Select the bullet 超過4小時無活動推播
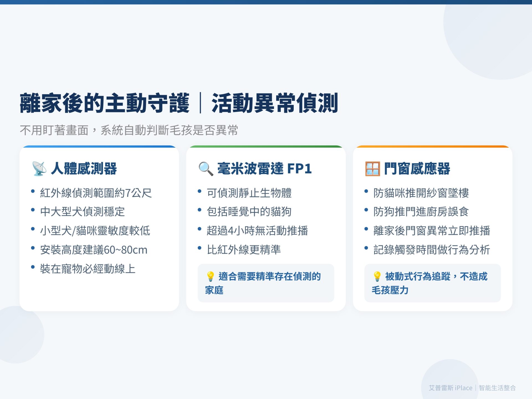 pyautogui.click(x=257, y=231)
